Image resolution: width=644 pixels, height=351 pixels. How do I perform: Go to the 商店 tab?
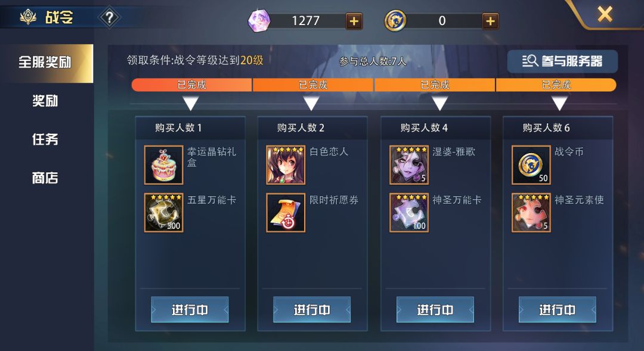click(45, 178)
